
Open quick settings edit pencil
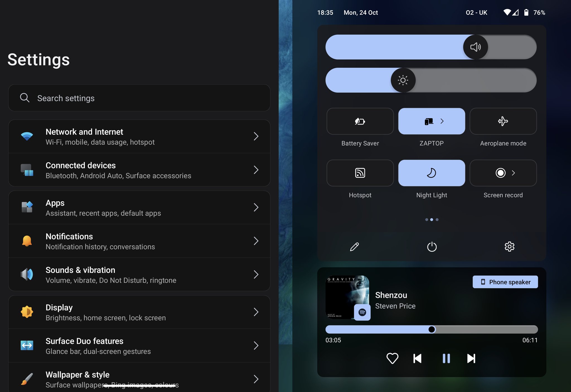[x=354, y=247]
